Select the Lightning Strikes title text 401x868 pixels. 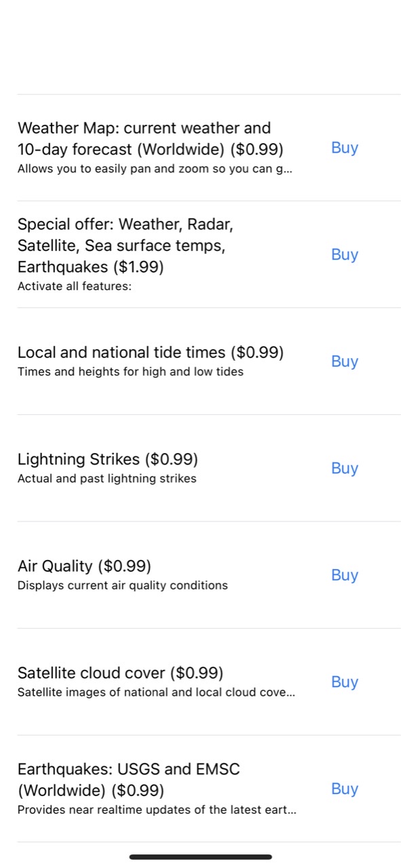coord(108,459)
